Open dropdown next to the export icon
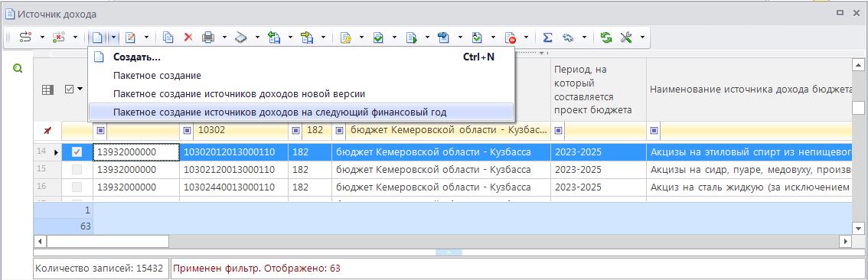 (323, 37)
